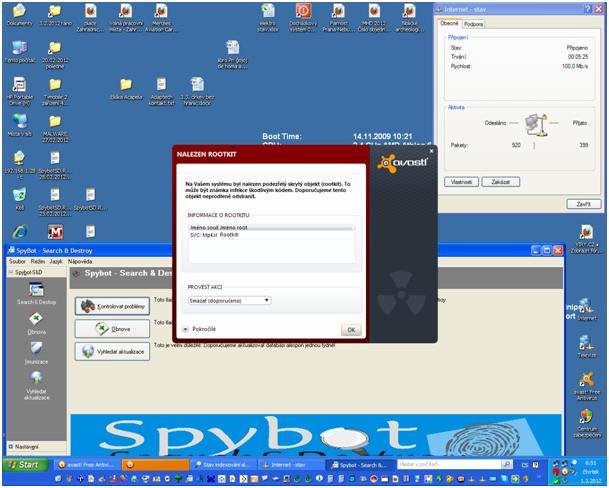Open the Nápověda menu in Spybot
Screen dimensions: 609x488
click(x=80, y=261)
